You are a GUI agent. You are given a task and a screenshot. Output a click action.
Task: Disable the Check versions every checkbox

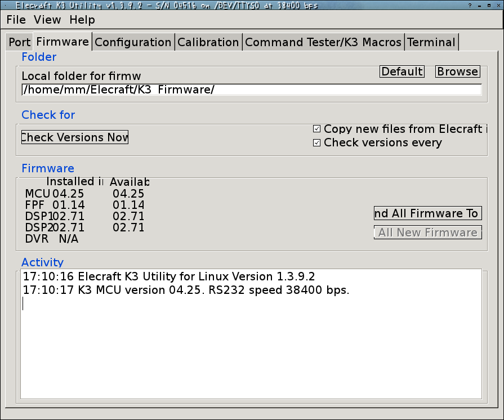[317, 143]
